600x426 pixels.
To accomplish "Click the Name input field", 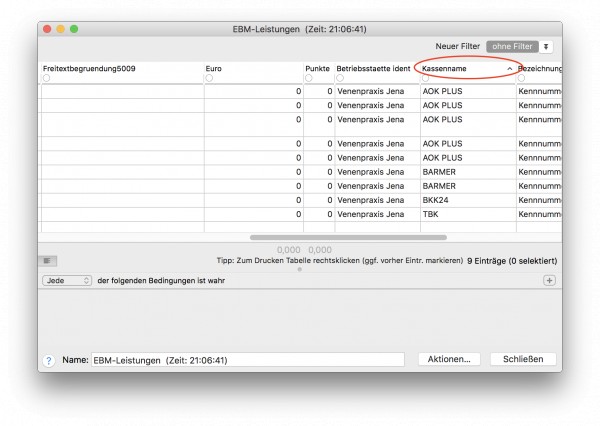I will 248,360.
